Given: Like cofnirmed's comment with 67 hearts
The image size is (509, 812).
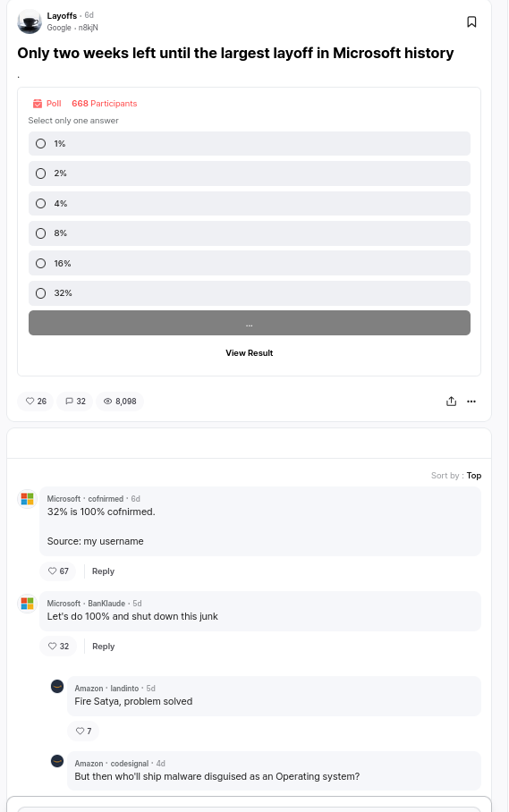Looking at the screenshot, I should (x=58, y=571).
